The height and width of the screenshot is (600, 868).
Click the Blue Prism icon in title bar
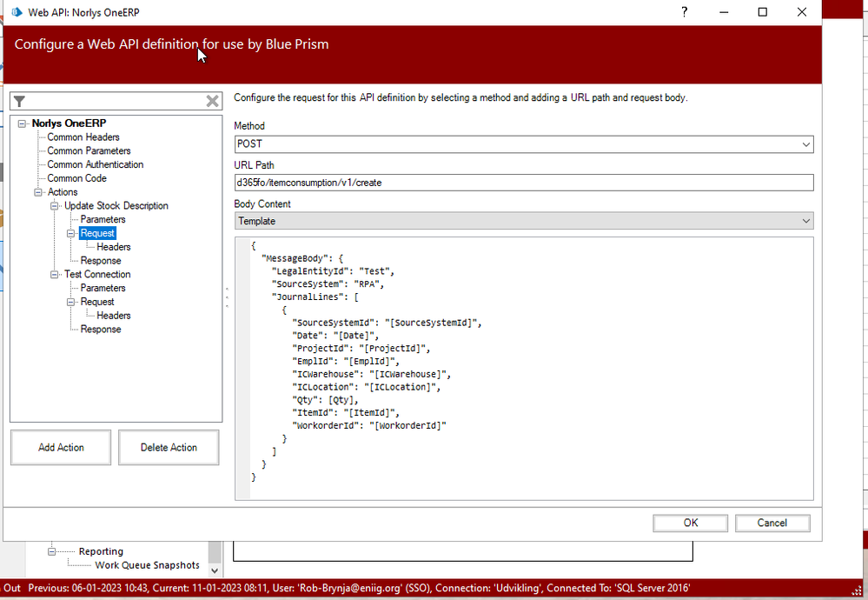click(x=17, y=12)
